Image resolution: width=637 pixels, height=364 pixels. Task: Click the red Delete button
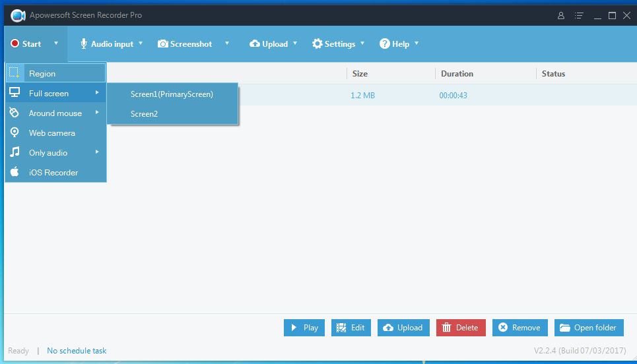click(461, 328)
